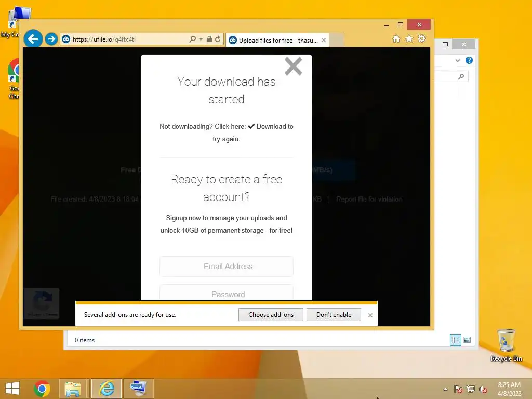The width and height of the screenshot is (532, 399).
Task: Click the 'Choose add-ons' button
Action: tap(271, 314)
